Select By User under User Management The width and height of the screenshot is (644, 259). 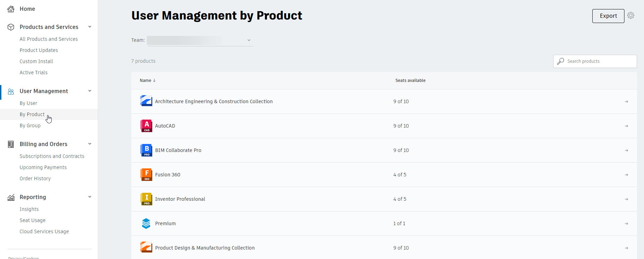[x=28, y=103]
